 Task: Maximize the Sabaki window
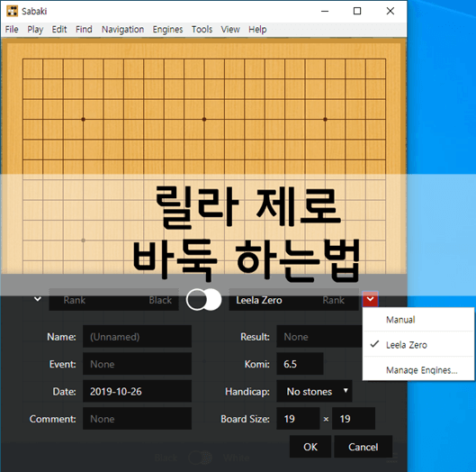pyautogui.click(x=357, y=11)
